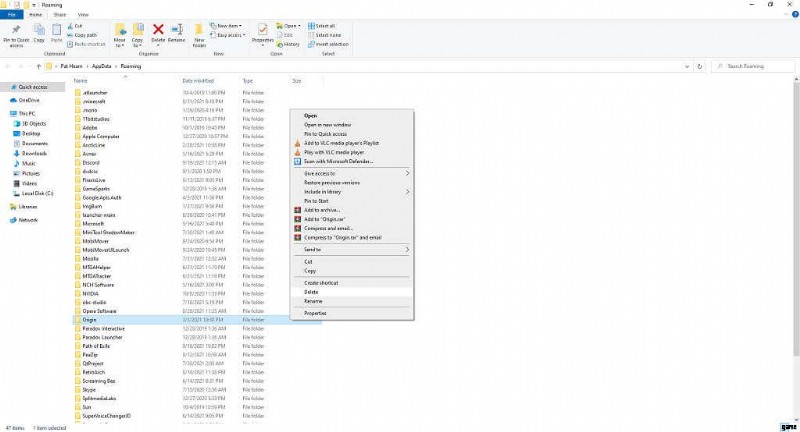Screen dimensions: 800x432
Task: Choose Delete in the context menu
Action: (352, 292)
